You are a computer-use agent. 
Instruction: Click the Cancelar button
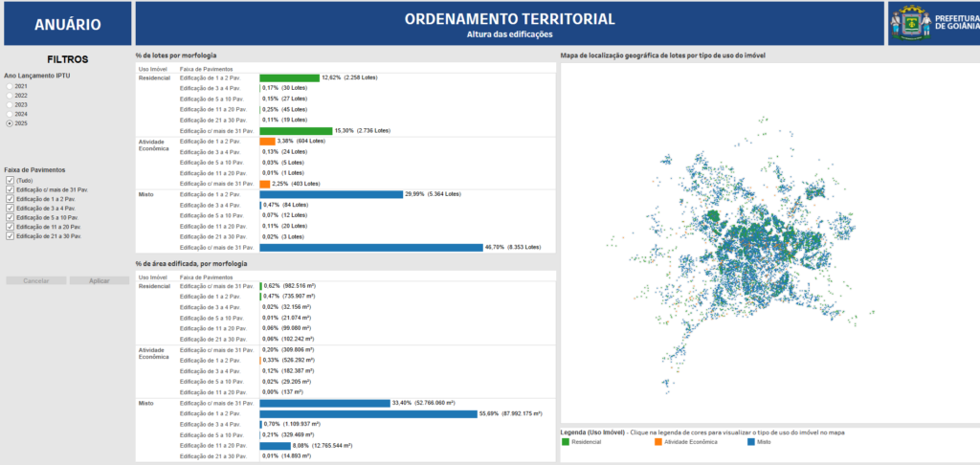35,280
